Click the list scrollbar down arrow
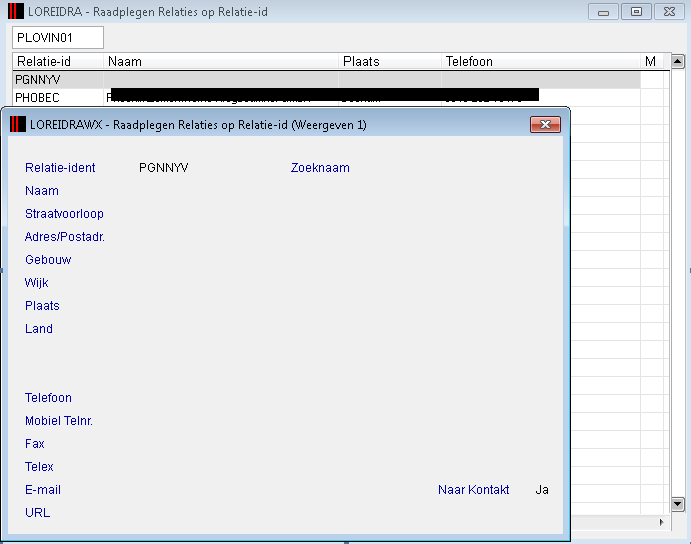This screenshot has width=691, height=544. click(x=677, y=503)
